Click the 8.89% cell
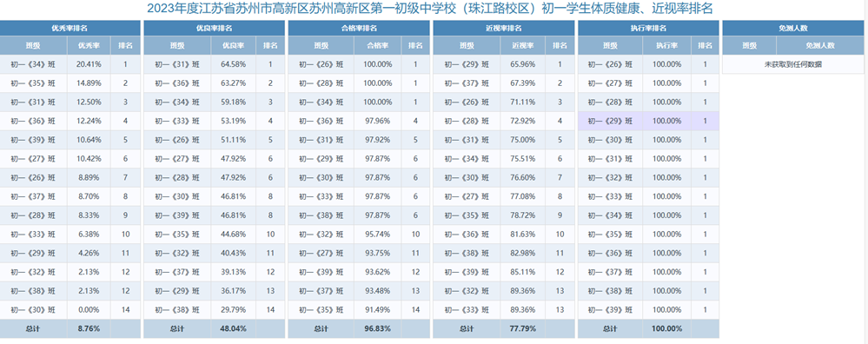 (x=89, y=177)
